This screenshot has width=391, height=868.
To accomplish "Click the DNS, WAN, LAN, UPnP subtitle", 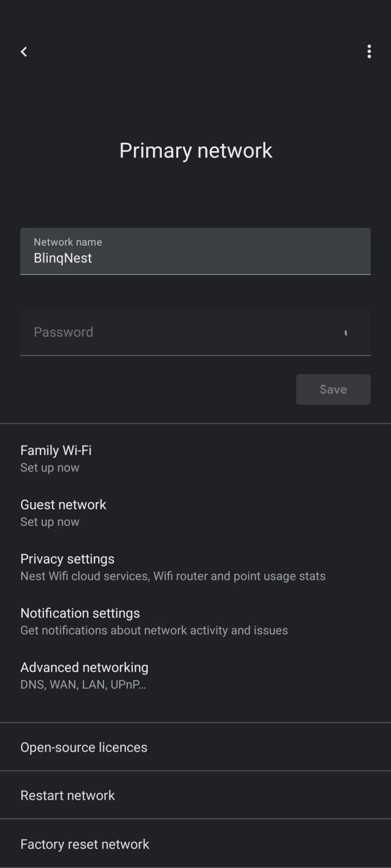I will point(83,684).
